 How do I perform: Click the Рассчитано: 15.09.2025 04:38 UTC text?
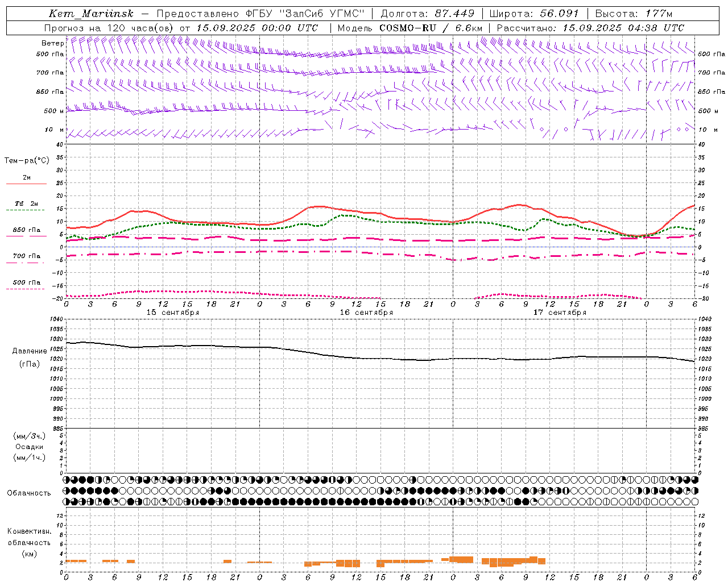(x=590, y=28)
